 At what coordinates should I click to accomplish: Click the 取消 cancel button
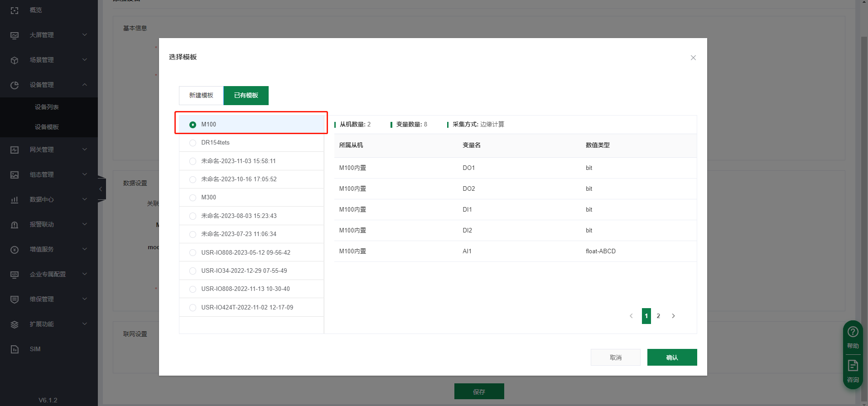pos(615,358)
